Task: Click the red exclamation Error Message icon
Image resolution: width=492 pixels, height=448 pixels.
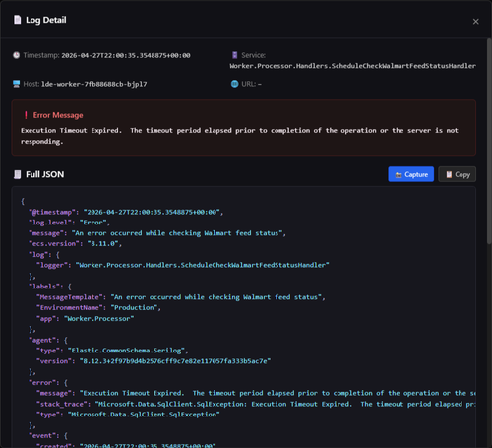Action: click(x=26, y=115)
